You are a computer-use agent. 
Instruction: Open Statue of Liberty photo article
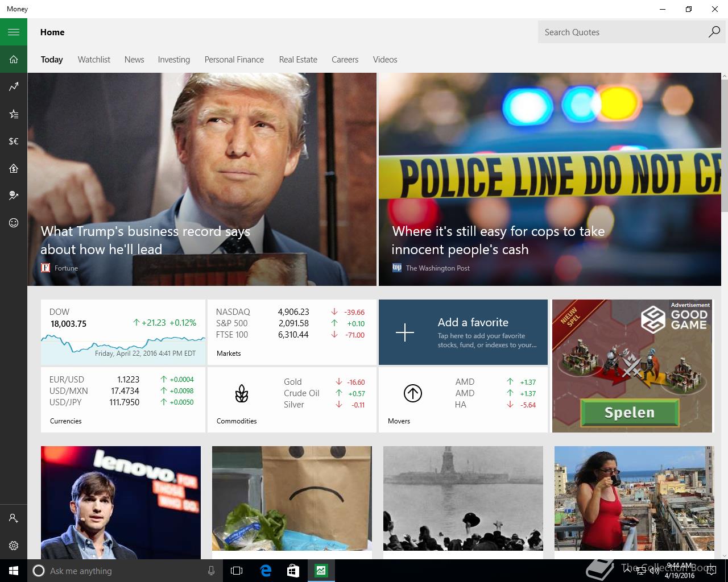[x=463, y=498]
